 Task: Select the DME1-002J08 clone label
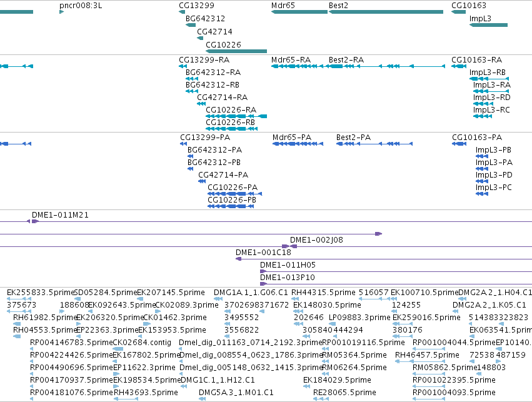[x=316, y=241]
